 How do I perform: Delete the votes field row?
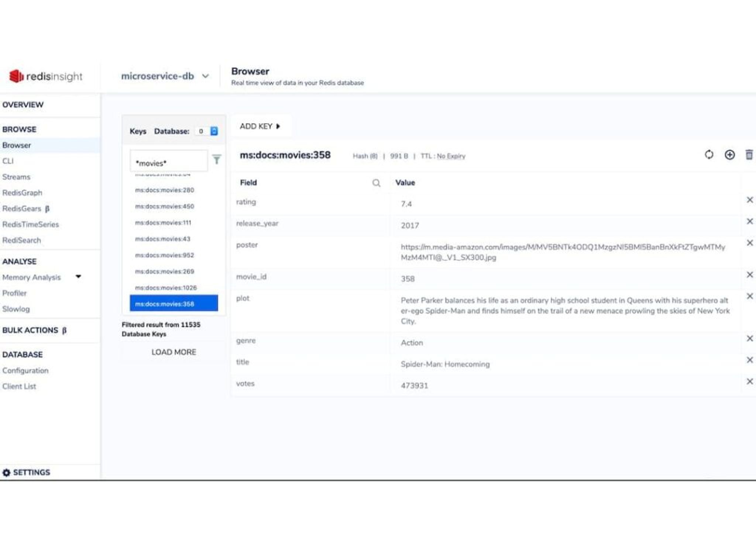click(x=749, y=381)
